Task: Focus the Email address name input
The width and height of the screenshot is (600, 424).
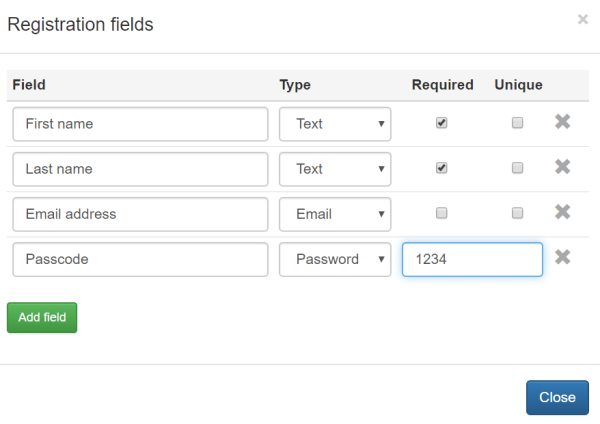Action: tap(140, 214)
